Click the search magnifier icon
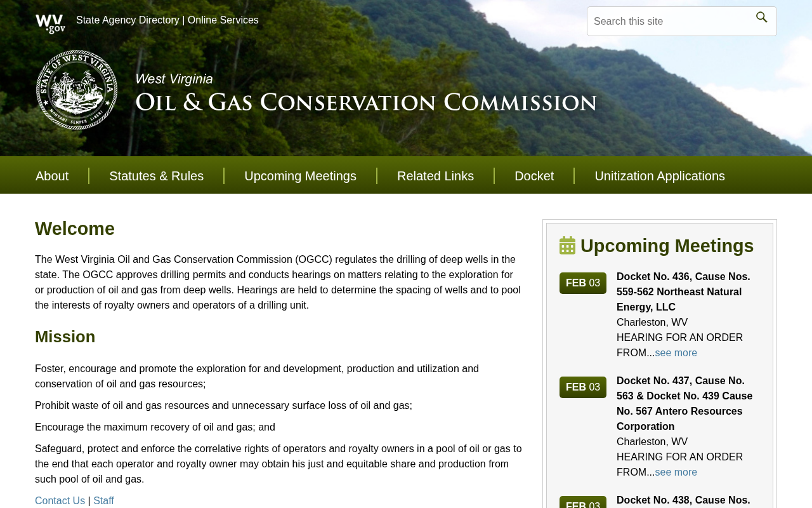This screenshot has height=508, width=812. (x=762, y=18)
